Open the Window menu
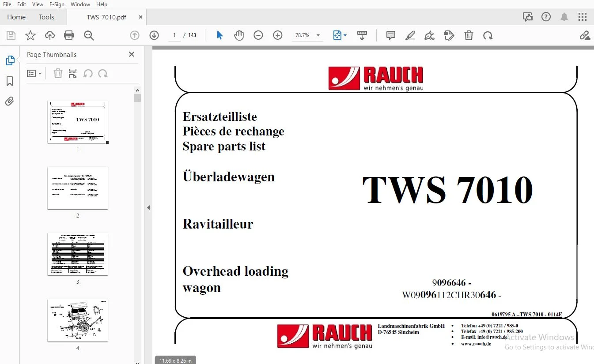 click(x=80, y=4)
